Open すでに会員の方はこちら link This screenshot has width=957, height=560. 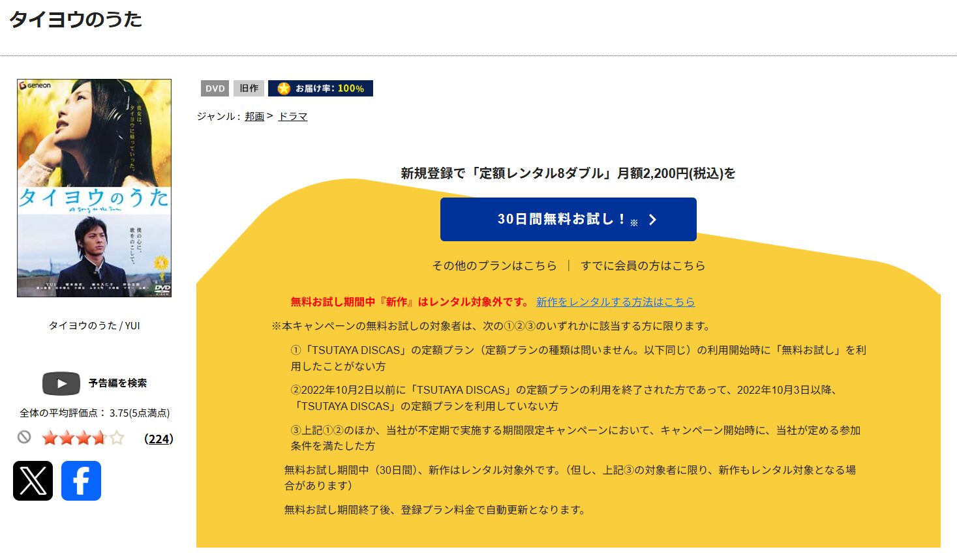(643, 265)
